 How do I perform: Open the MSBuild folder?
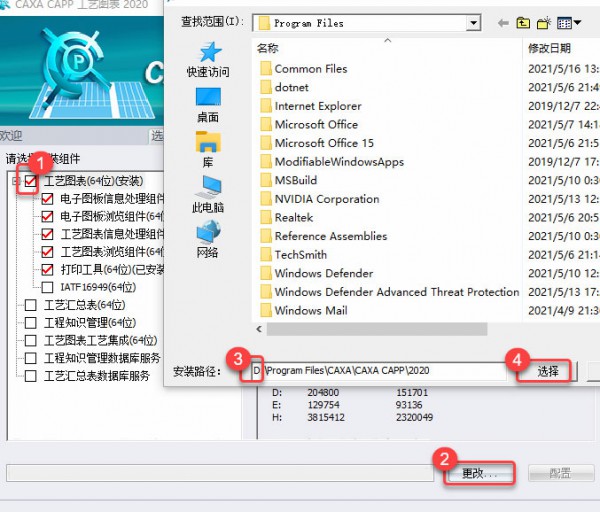288,180
